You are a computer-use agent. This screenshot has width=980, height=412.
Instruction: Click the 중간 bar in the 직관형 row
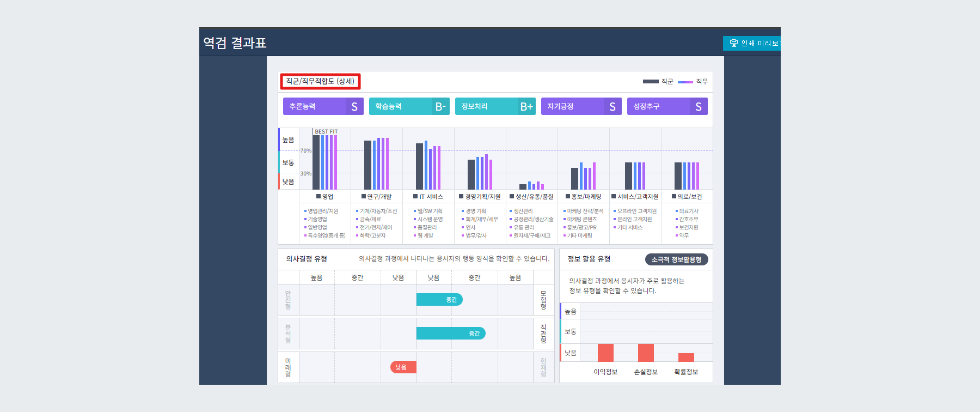coord(451,333)
